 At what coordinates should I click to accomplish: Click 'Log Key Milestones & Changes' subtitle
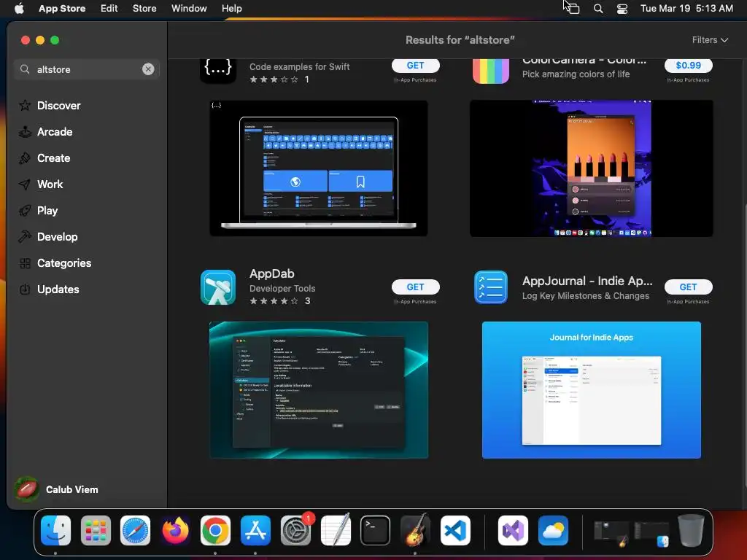pyautogui.click(x=586, y=296)
